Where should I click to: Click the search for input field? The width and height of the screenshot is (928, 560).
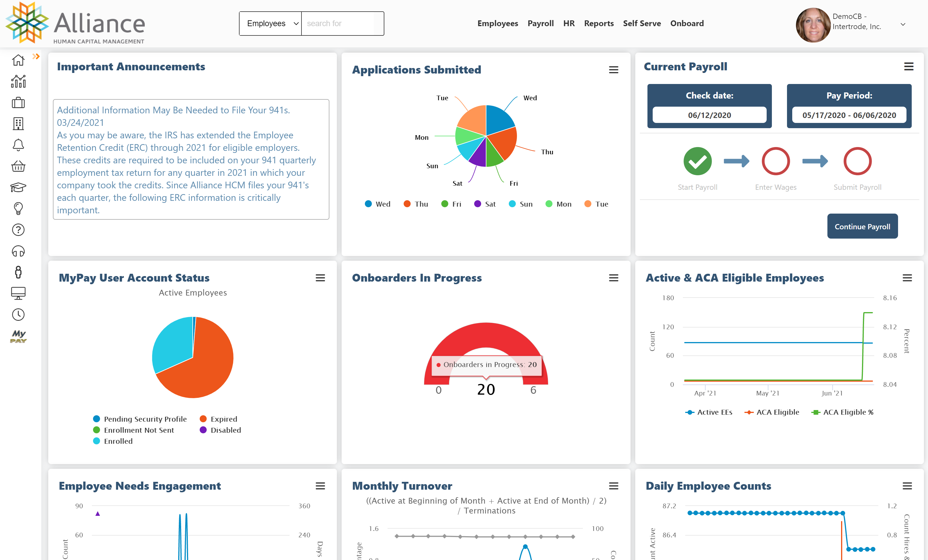point(342,23)
